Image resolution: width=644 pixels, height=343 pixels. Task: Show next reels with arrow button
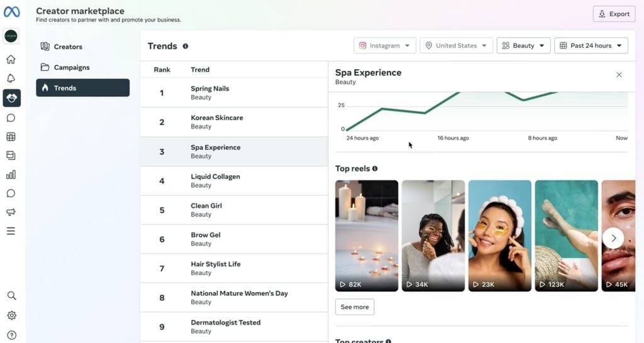click(x=613, y=238)
